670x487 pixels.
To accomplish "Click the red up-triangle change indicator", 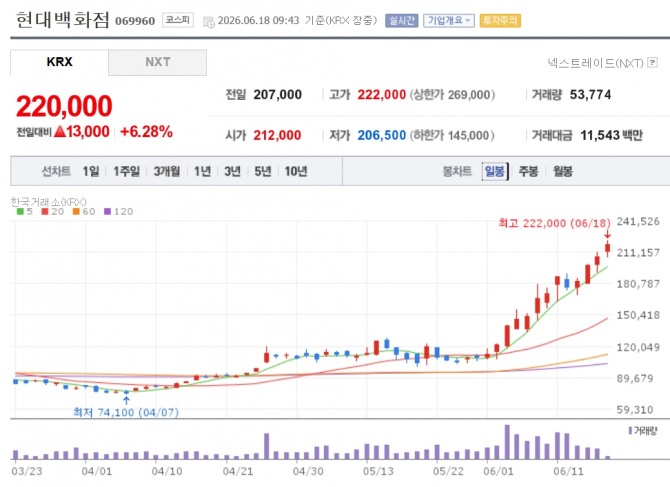I will click(60, 132).
